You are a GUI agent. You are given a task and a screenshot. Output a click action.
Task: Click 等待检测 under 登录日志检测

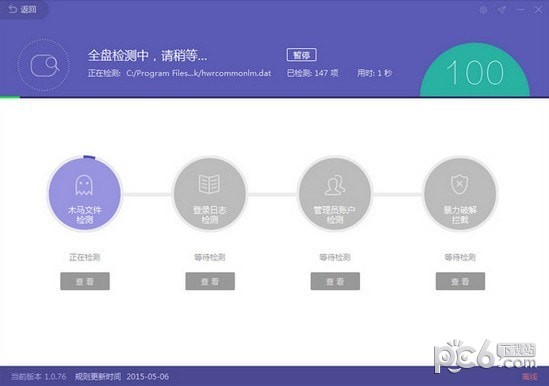pyautogui.click(x=210, y=257)
